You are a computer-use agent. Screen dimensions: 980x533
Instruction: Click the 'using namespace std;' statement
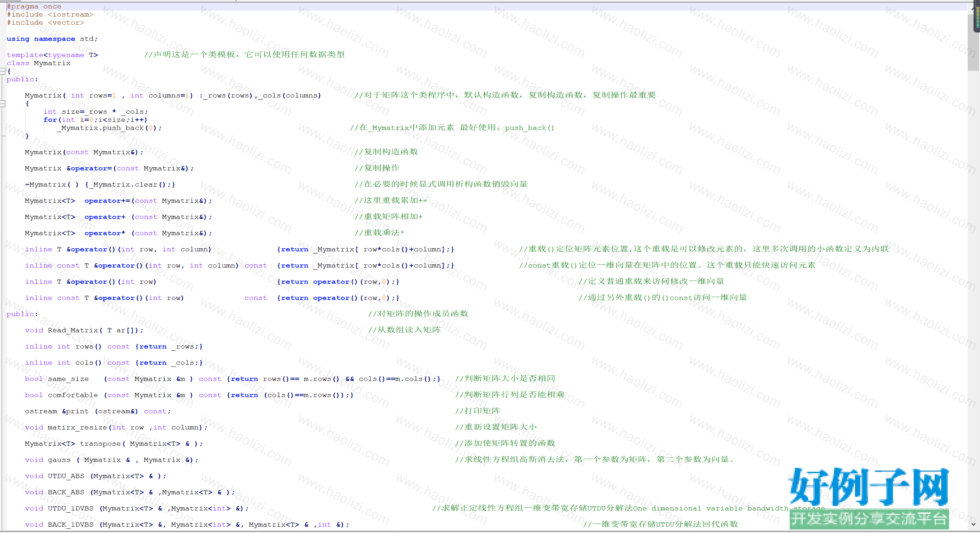[x=52, y=39]
